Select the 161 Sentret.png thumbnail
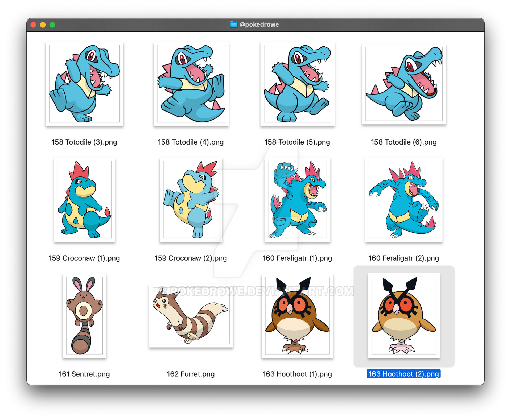 (x=84, y=316)
